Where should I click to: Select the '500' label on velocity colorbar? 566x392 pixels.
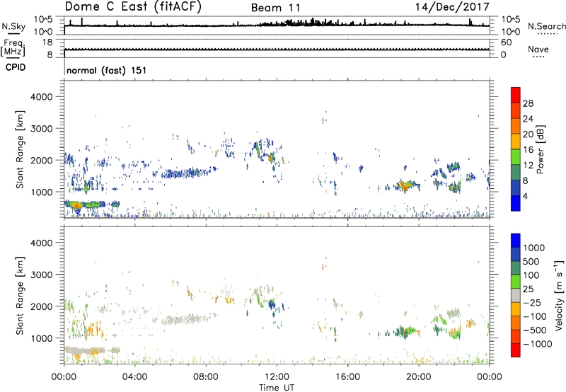pos(530,262)
